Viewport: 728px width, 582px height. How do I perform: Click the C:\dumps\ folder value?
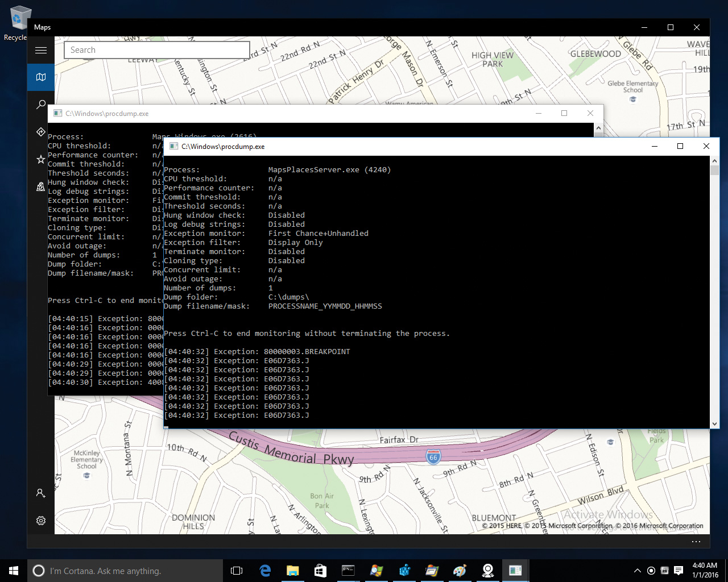(289, 297)
